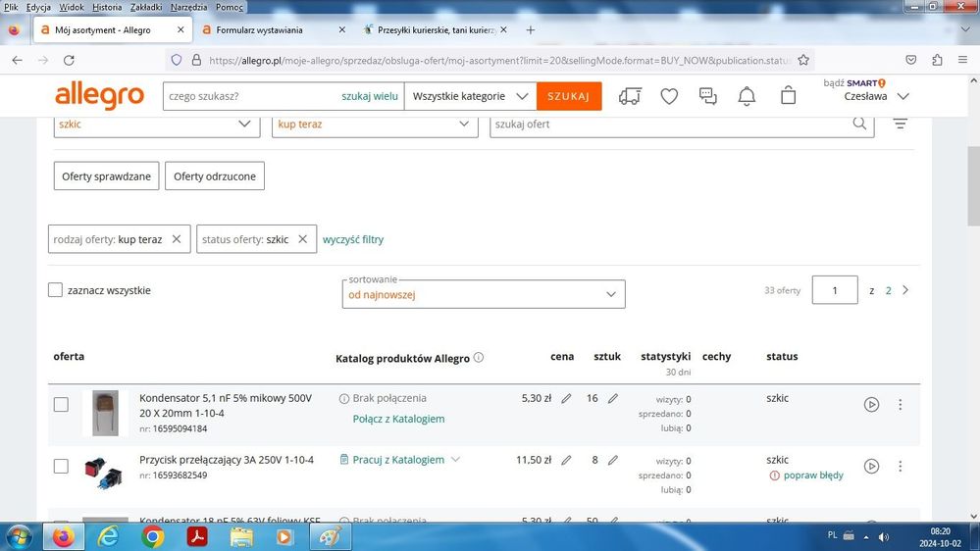Open Google Chrome from taskbar
The image size is (980, 551).
(x=152, y=537)
